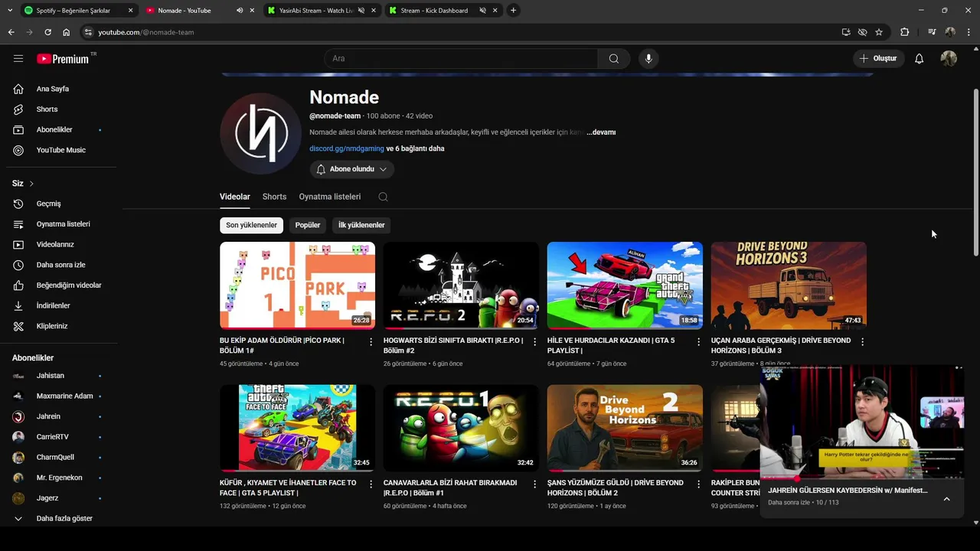Bookmark this page with star icon
Viewport: 980px width, 551px height.
(x=879, y=32)
